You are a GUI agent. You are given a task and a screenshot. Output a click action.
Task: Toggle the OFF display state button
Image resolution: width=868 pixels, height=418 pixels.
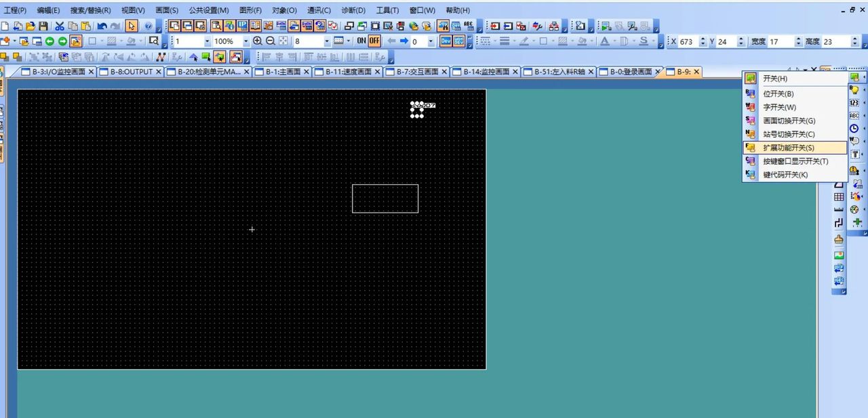(x=374, y=41)
